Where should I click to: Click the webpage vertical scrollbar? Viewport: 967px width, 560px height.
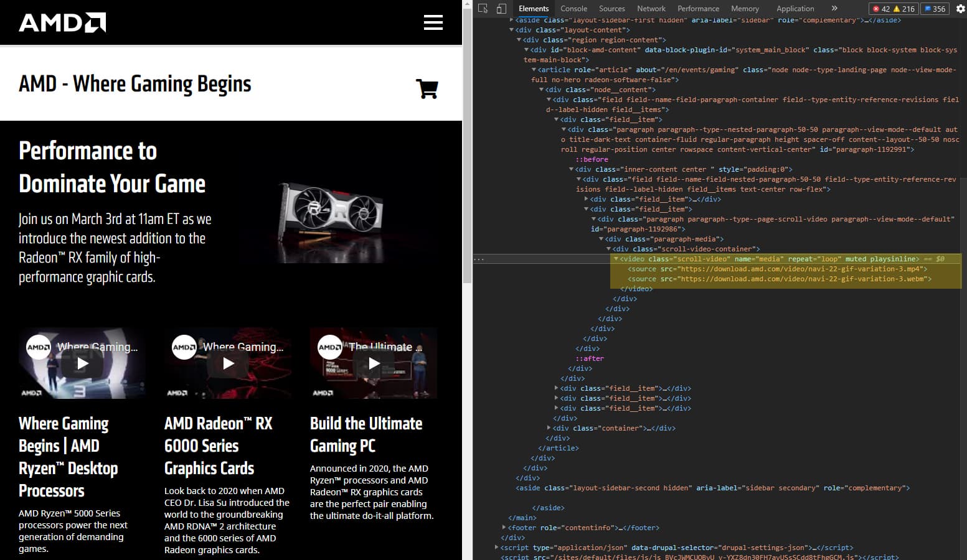[x=468, y=142]
